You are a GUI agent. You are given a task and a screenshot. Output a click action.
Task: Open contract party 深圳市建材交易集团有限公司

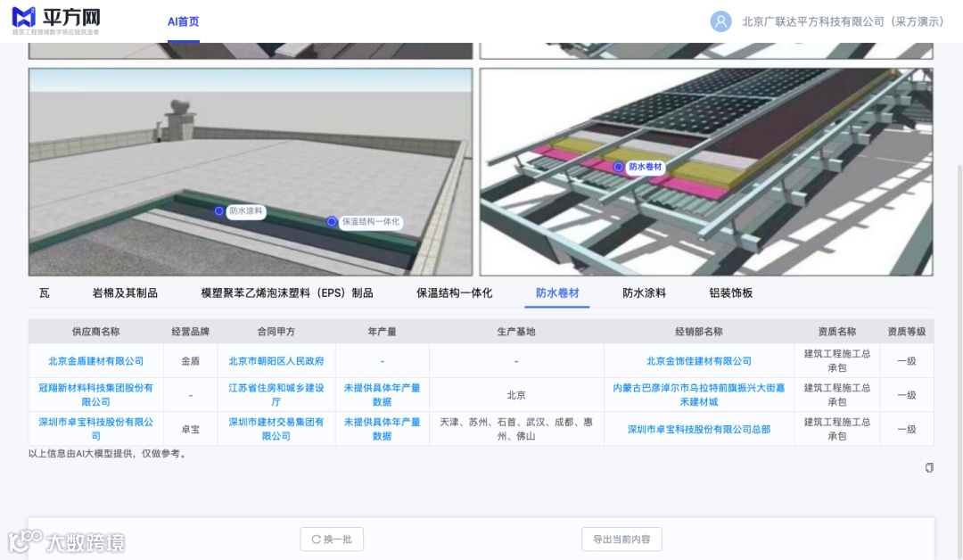click(x=276, y=429)
